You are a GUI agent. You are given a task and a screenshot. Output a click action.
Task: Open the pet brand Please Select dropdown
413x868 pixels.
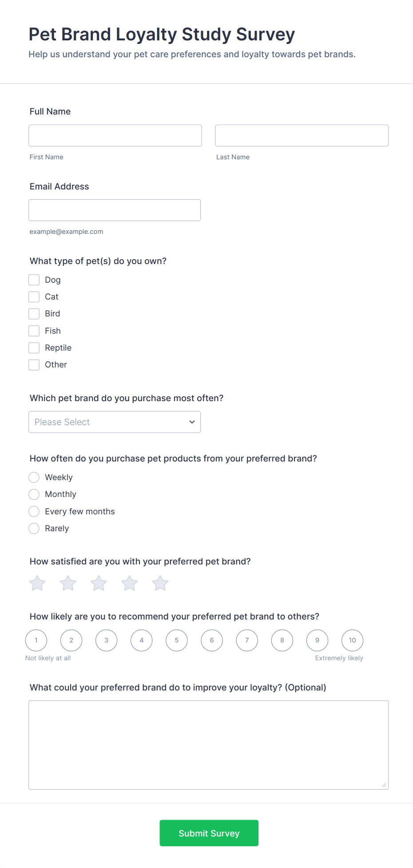115,422
